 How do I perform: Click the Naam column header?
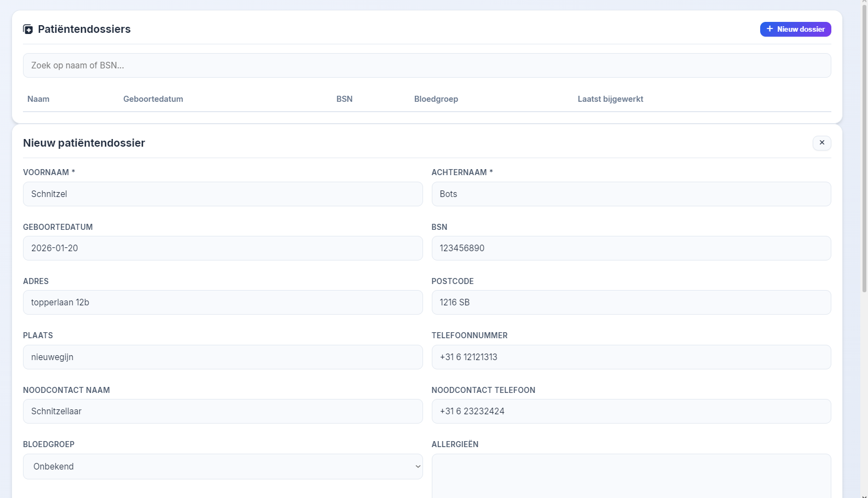point(38,99)
